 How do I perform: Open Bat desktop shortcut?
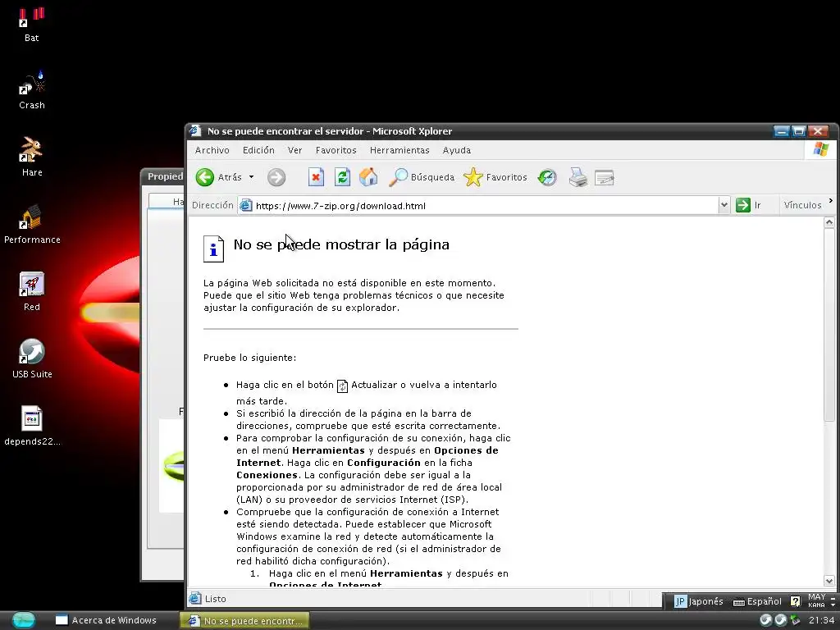coord(32,25)
